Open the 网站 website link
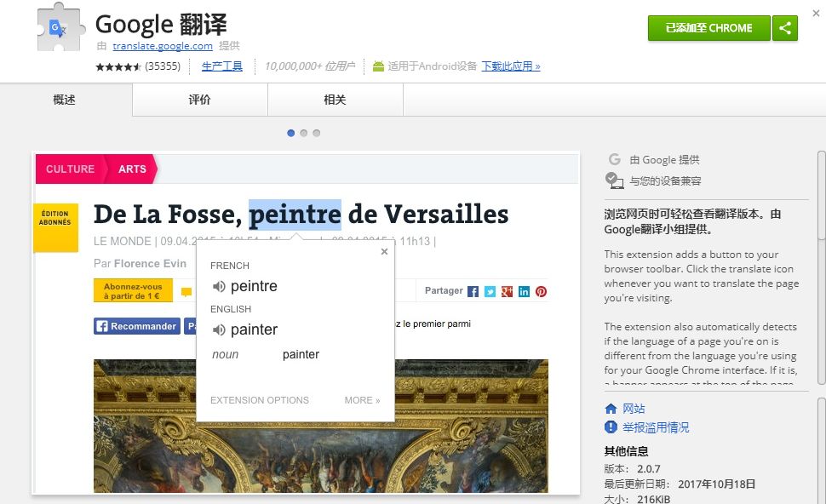 coord(634,409)
